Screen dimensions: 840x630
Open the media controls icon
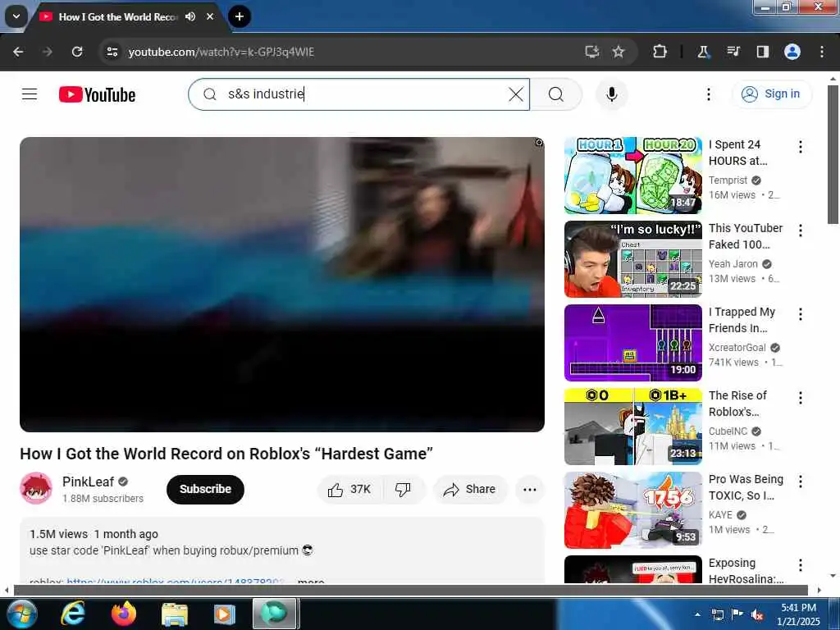click(733, 52)
